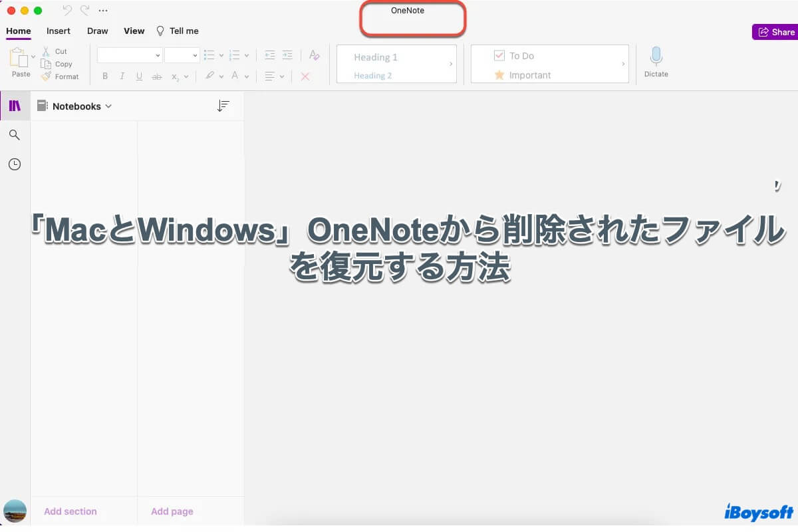Open the font name combo box
Viewport: 798px width, 532px height.
click(x=130, y=55)
